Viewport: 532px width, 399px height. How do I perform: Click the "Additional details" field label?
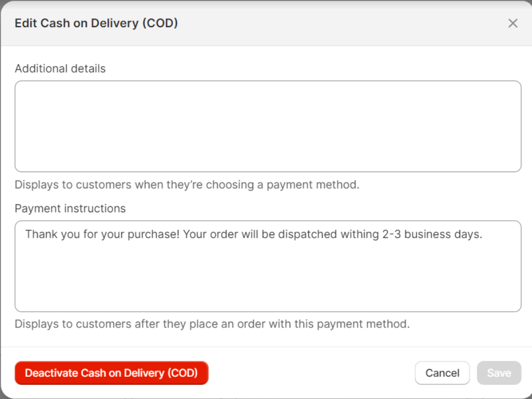[x=60, y=69]
